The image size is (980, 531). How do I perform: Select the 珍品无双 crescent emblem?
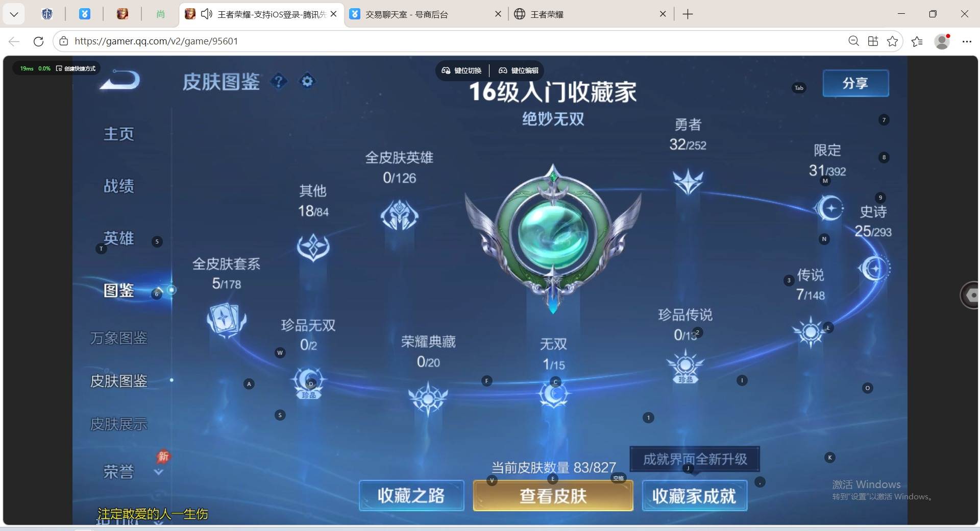[308, 383]
